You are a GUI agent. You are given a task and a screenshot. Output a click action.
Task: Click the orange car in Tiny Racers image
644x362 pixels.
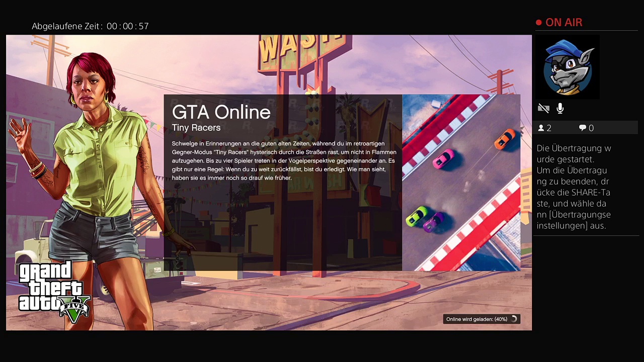point(505,138)
